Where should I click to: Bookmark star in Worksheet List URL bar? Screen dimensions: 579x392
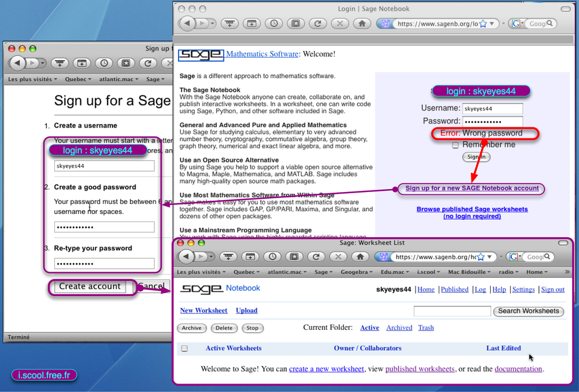[x=481, y=257]
